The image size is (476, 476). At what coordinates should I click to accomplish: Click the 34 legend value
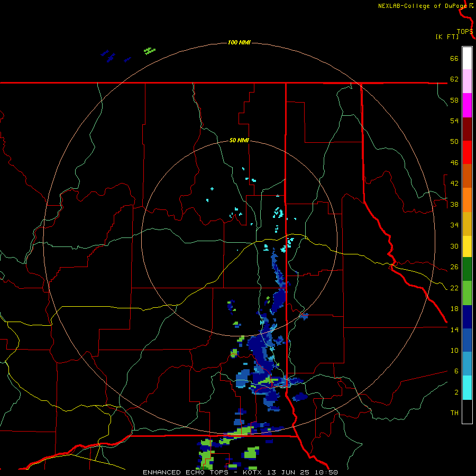(454, 225)
